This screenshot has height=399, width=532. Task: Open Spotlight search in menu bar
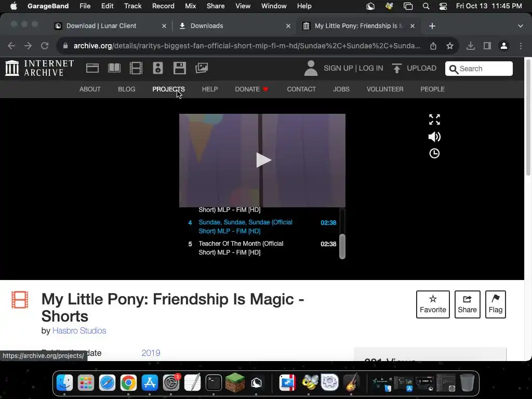426,6
